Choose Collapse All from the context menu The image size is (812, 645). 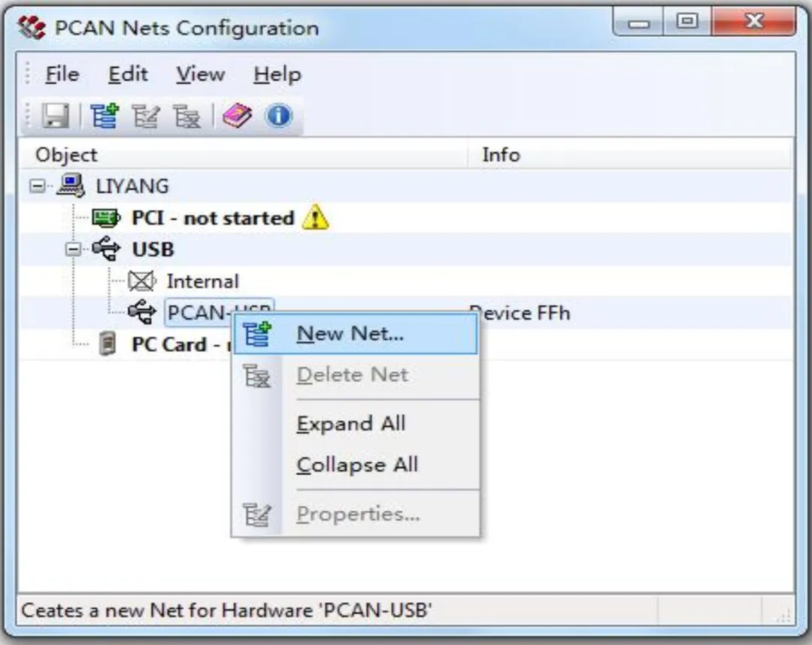coord(356,465)
